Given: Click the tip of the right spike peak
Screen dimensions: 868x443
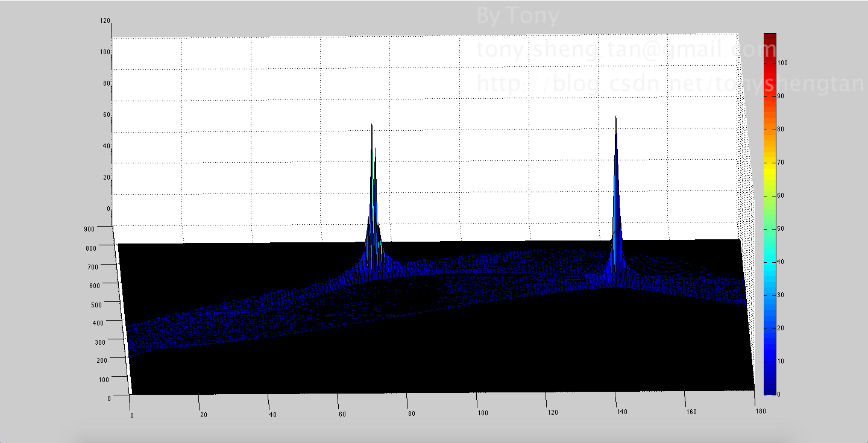Looking at the screenshot, I should (615, 118).
